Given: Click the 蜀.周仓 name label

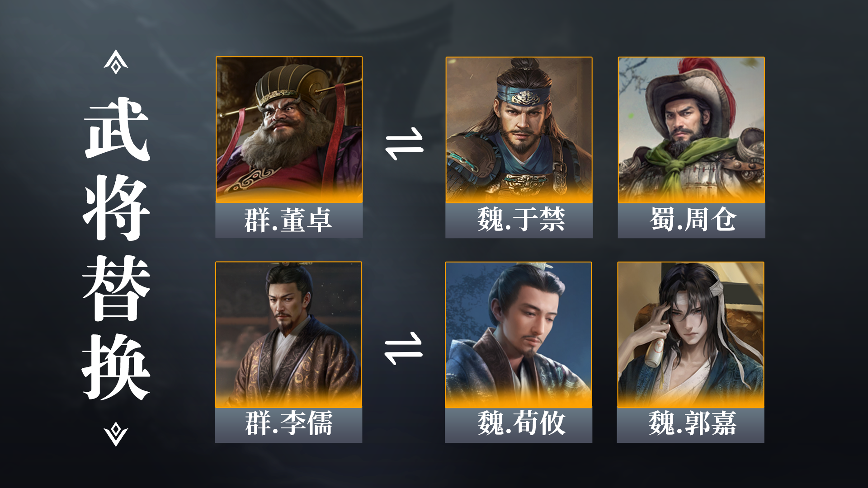Looking at the screenshot, I should click(691, 221).
